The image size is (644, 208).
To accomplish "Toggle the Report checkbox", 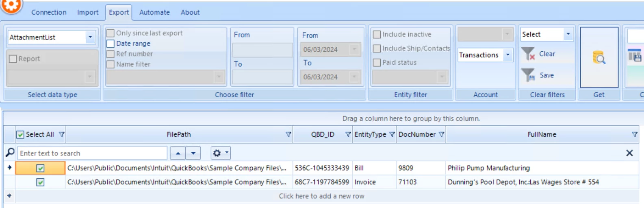I will pyautogui.click(x=13, y=59).
